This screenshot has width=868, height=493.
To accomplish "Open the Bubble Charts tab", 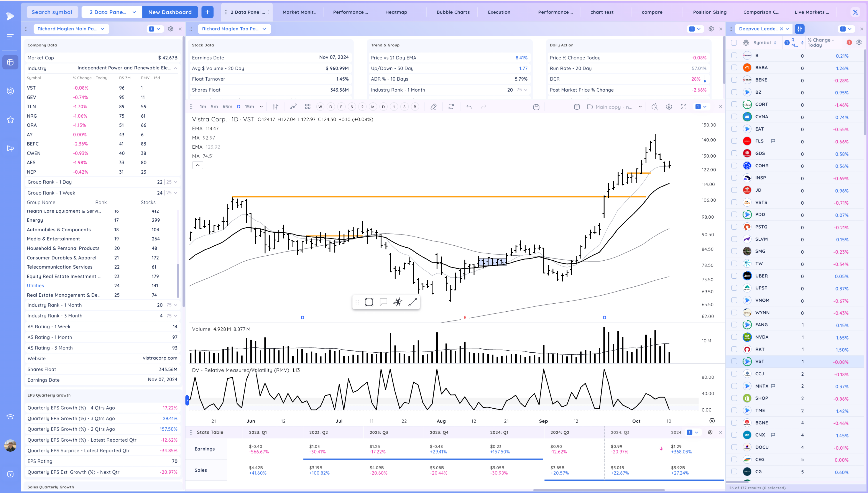I will click(x=453, y=12).
